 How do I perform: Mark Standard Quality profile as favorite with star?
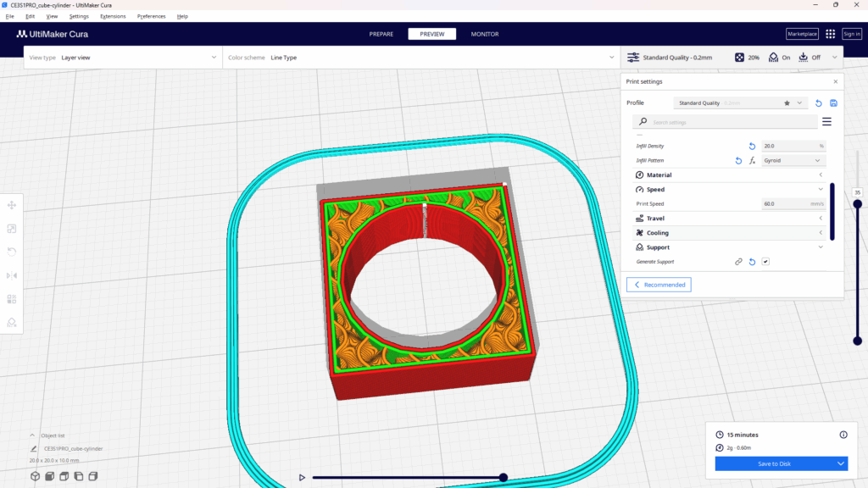tap(787, 103)
